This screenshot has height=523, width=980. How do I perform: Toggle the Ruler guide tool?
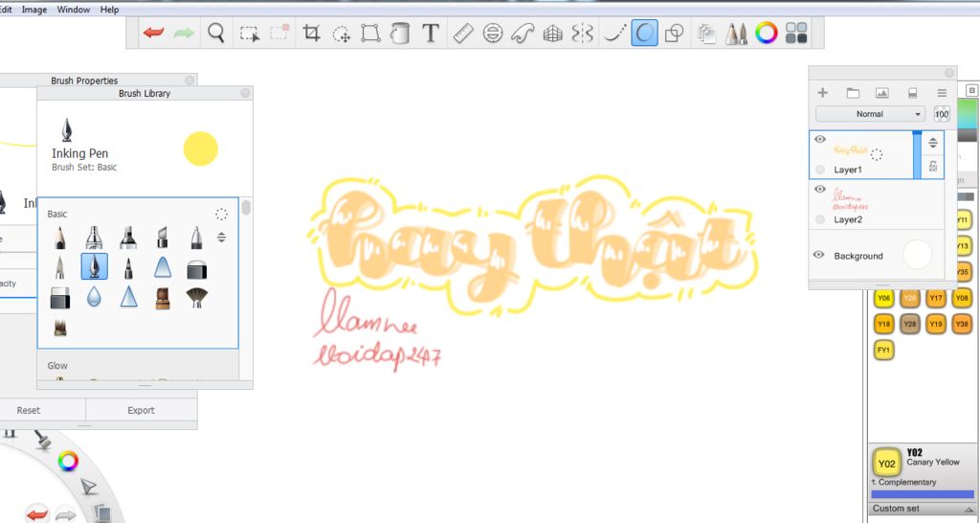462,33
